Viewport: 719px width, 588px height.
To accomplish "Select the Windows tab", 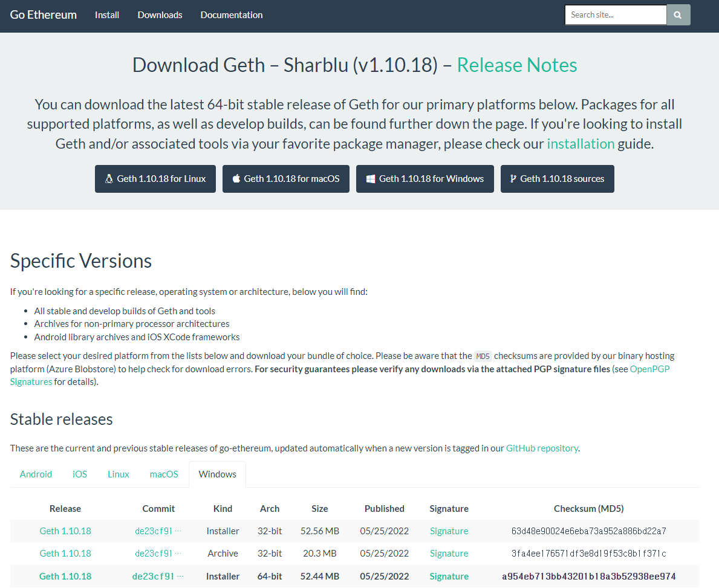I will (x=217, y=474).
